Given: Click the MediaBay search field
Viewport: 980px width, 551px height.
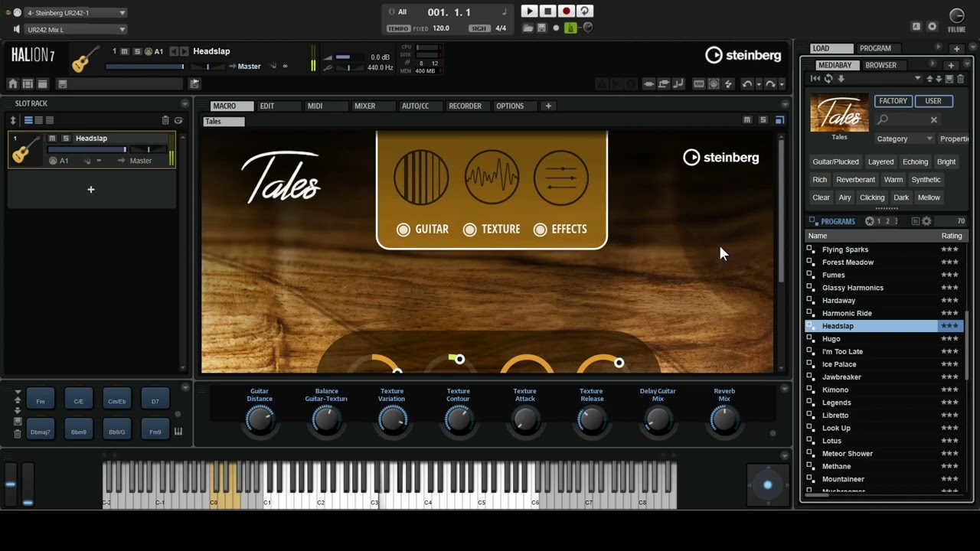Looking at the screenshot, I should pyautogui.click(x=908, y=119).
